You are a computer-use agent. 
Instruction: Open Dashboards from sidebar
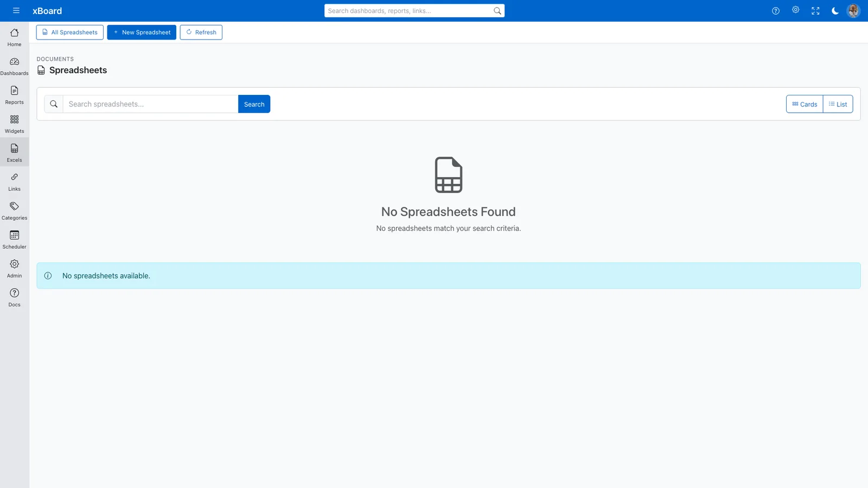[x=15, y=66]
